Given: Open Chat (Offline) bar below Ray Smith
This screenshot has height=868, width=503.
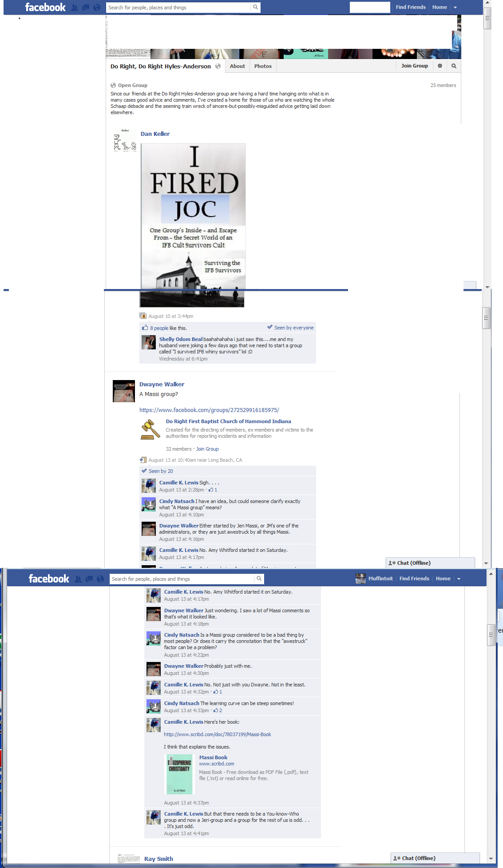Looking at the screenshot, I should pos(435,858).
